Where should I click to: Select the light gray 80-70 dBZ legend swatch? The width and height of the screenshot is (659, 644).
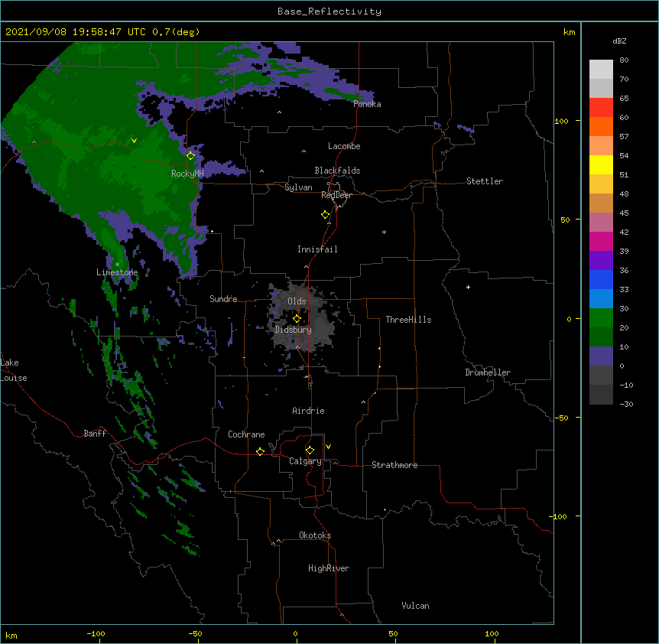point(601,70)
